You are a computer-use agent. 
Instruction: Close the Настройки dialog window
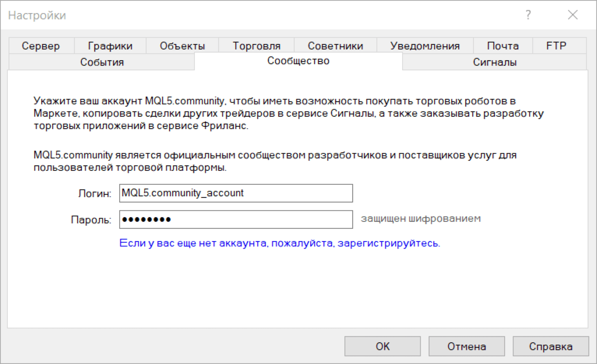click(573, 15)
